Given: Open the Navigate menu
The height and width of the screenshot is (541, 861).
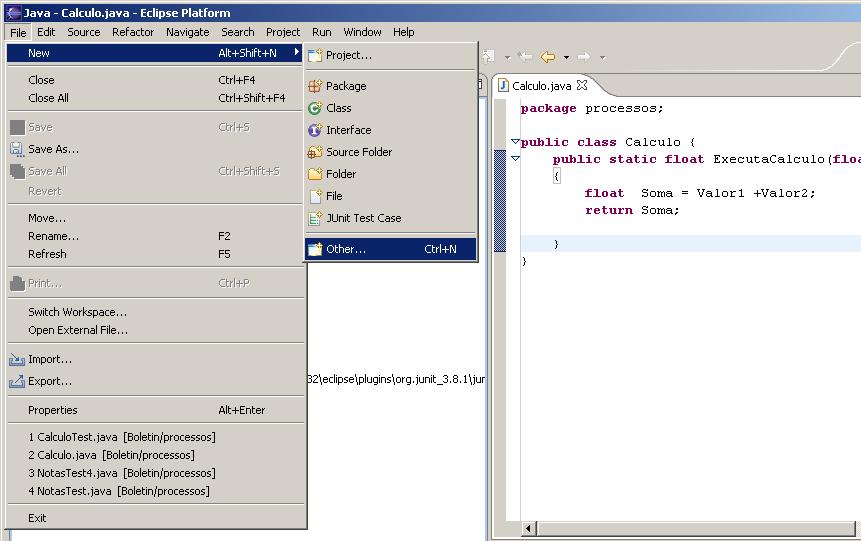Looking at the screenshot, I should point(187,32).
